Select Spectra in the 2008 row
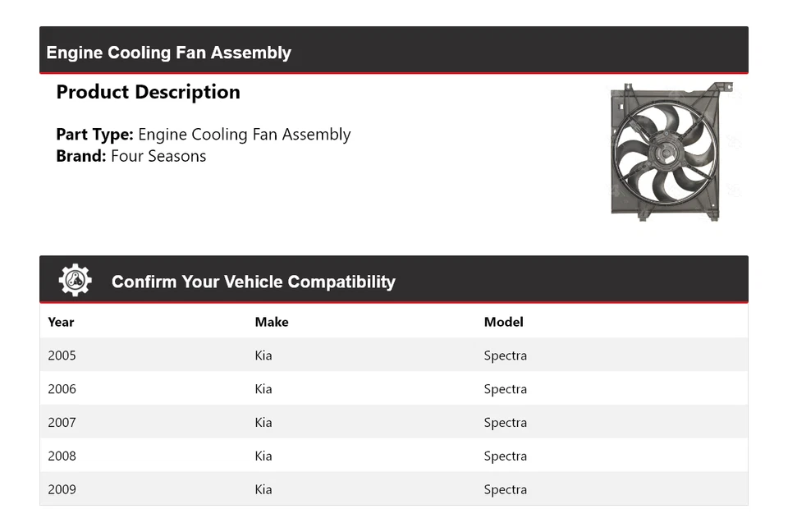 [x=505, y=456]
